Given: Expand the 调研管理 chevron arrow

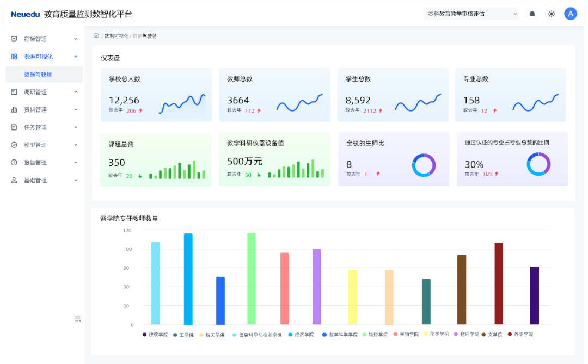Looking at the screenshot, I should [76, 92].
